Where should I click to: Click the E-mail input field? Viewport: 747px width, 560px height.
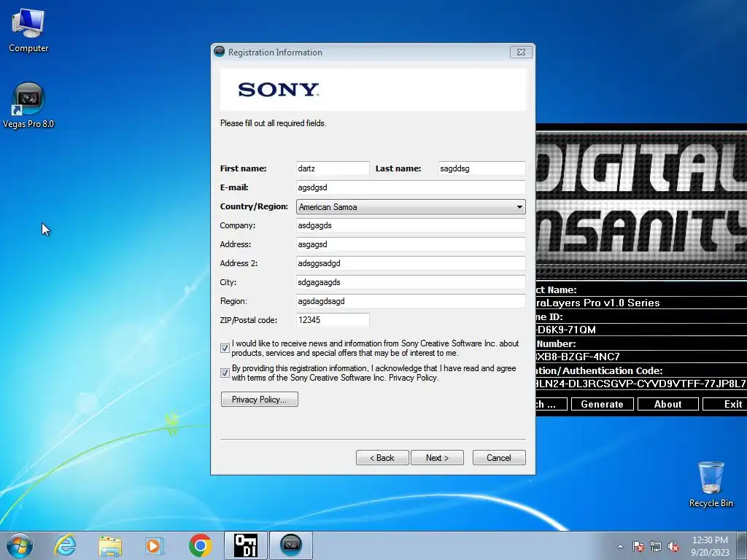(x=411, y=187)
